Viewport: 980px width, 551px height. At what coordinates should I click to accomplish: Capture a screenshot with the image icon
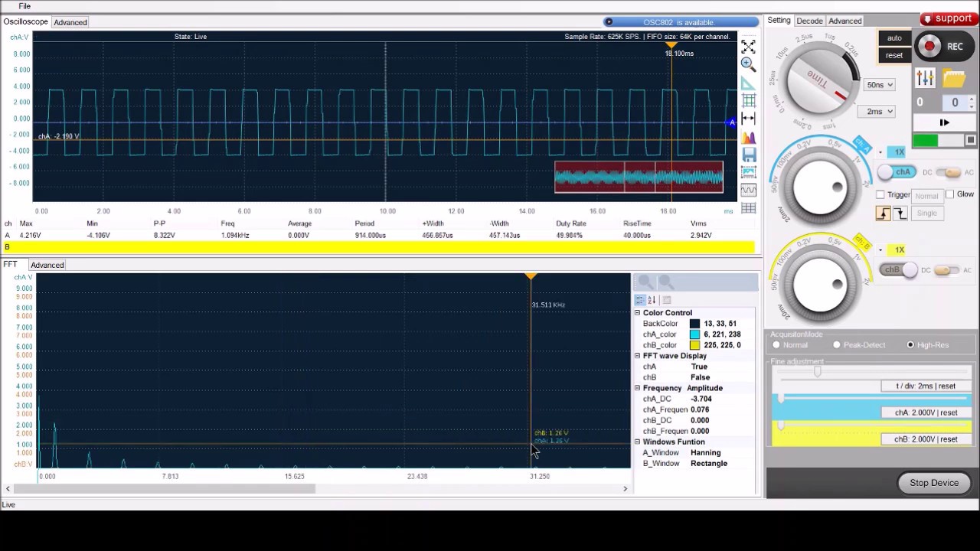748,172
